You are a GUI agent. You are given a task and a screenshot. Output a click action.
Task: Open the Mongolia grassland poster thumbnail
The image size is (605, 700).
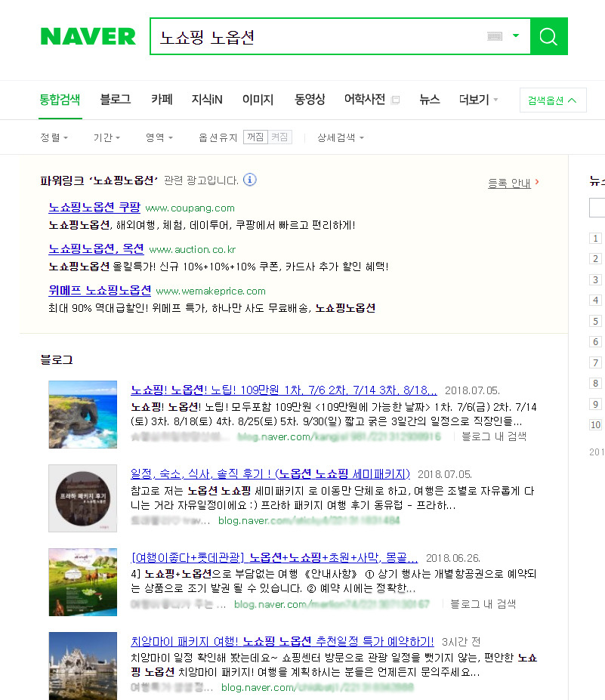click(x=82, y=582)
